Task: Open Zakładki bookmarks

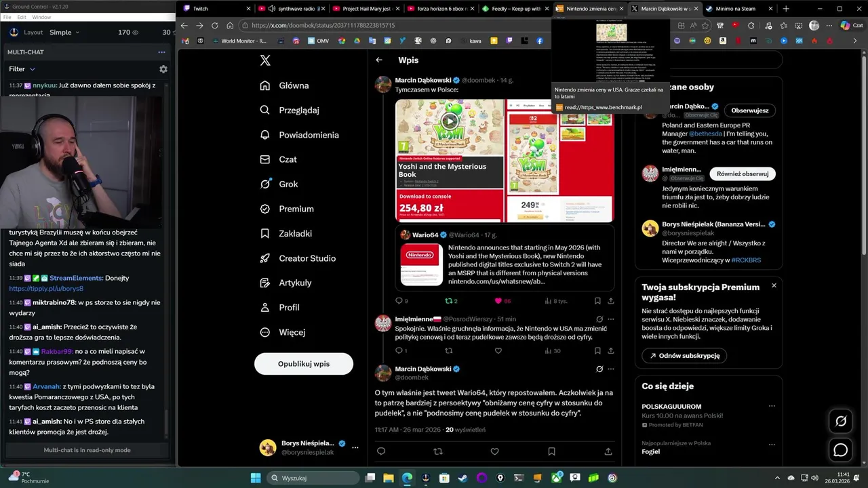Action: tap(285, 233)
